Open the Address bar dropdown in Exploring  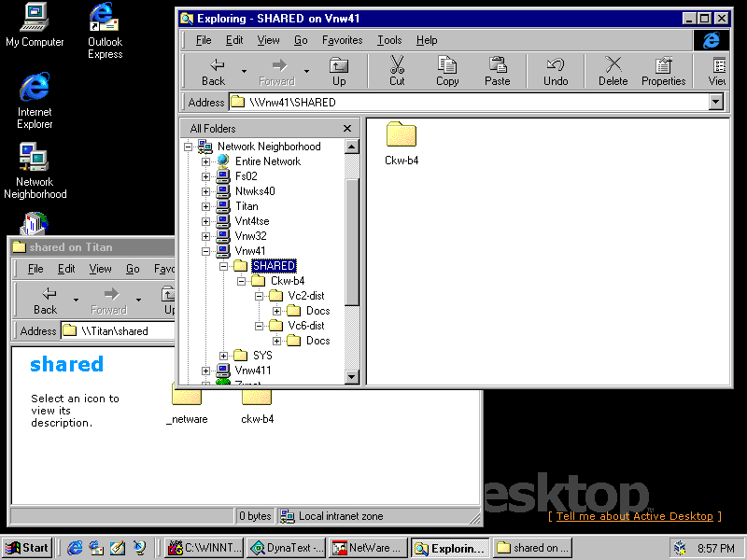715,102
